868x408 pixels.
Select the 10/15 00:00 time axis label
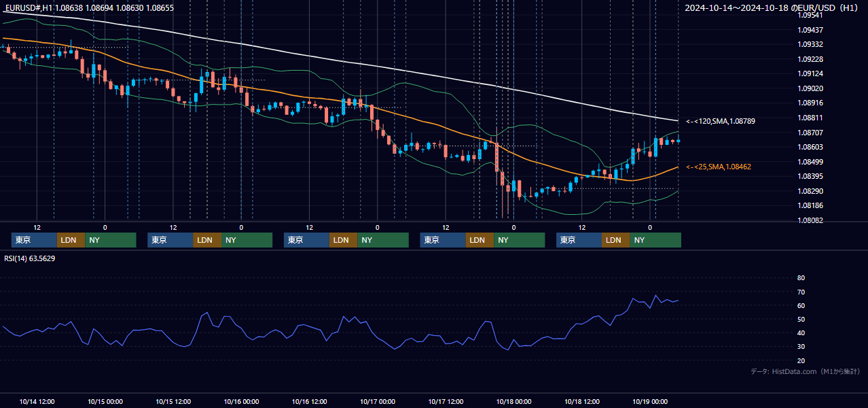105,401
